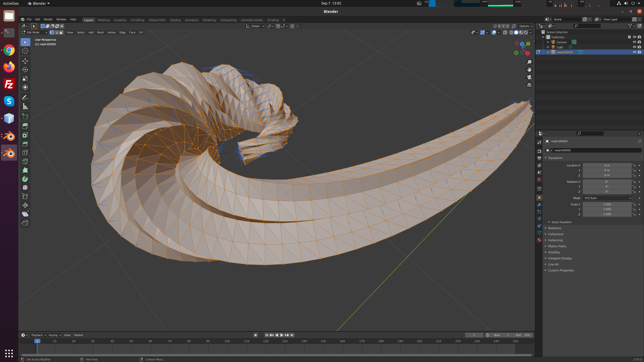The width and height of the screenshot is (644, 362).
Task: Select the Knife tool
Action: pyautogui.click(x=25, y=161)
